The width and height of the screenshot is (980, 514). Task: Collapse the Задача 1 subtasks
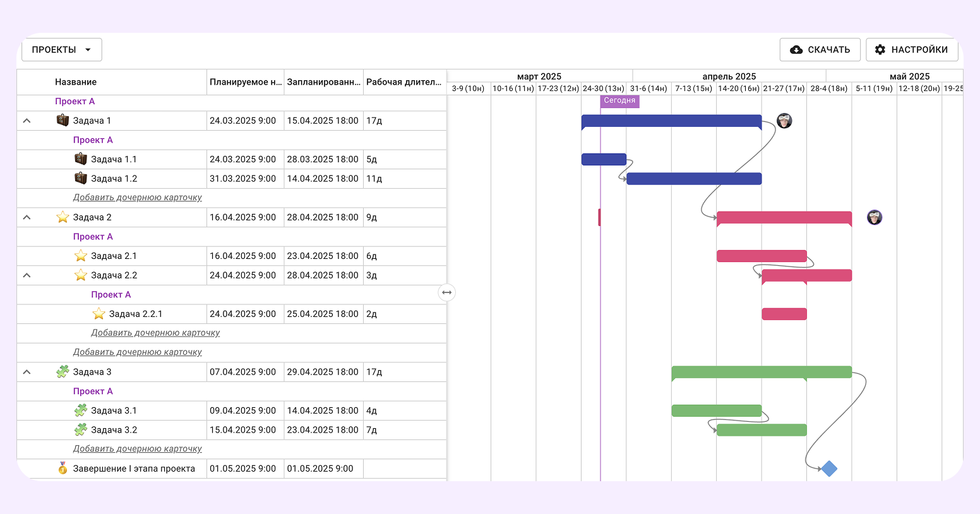pos(27,121)
